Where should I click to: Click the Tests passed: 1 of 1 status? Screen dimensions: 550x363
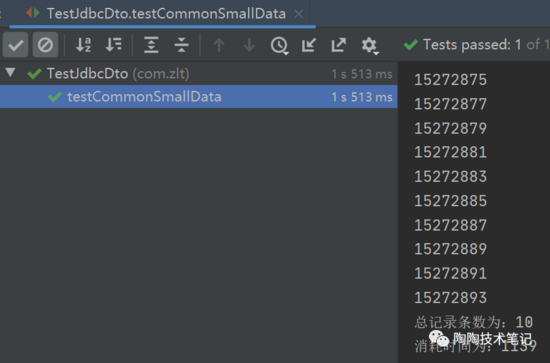coord(476,45)
